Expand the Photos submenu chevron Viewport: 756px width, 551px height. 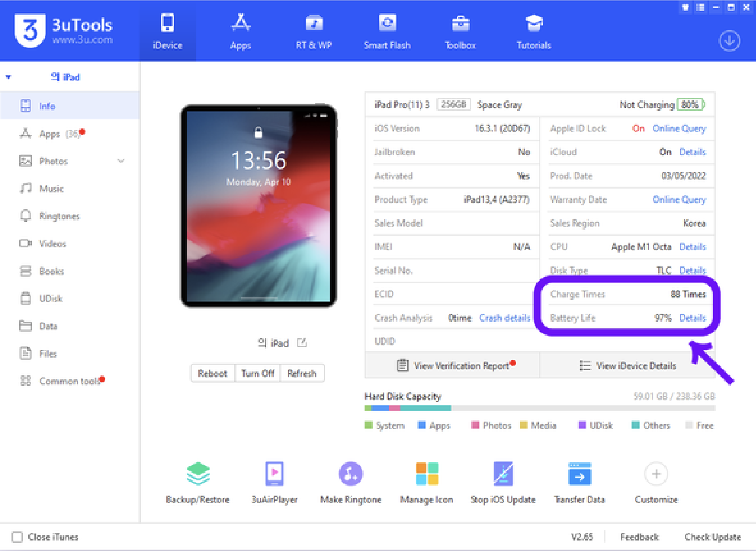click(121, 161)
